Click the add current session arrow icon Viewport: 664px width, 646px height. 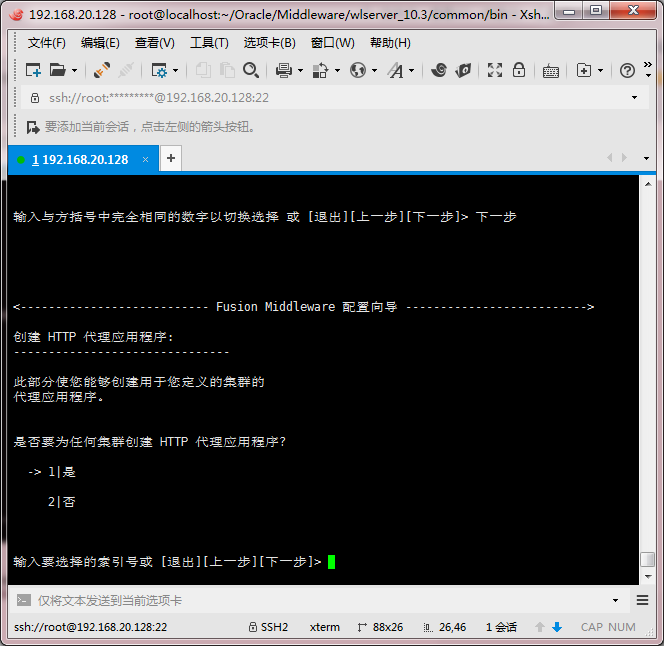coord(33,127)
